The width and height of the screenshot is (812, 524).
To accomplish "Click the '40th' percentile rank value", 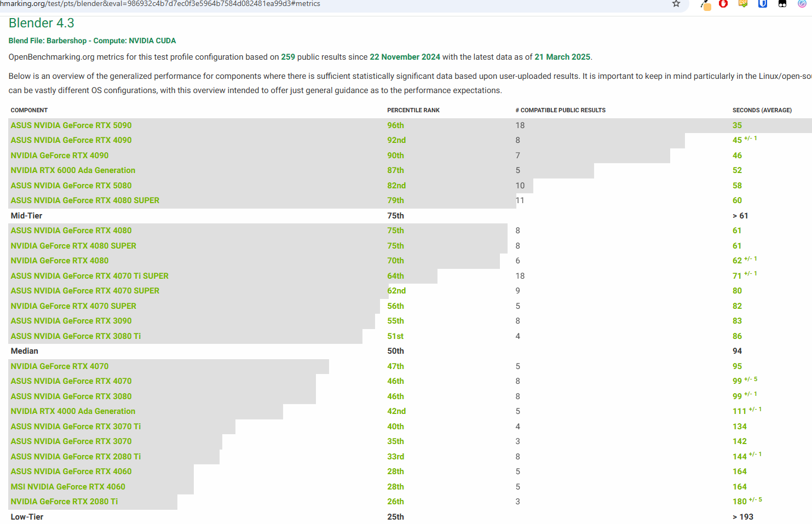I will tap(395, 427).
